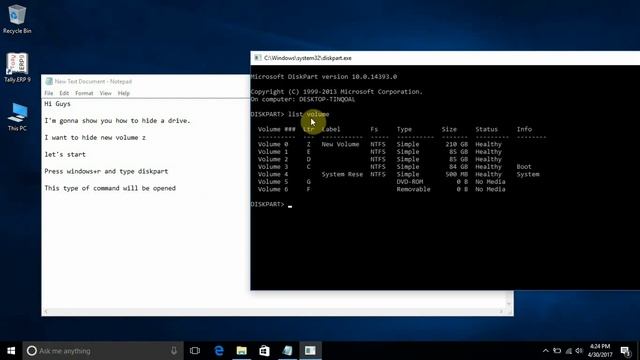
Task: Click the Ask me anything search field
Action: pyautogui.click(x=104, y=351)
